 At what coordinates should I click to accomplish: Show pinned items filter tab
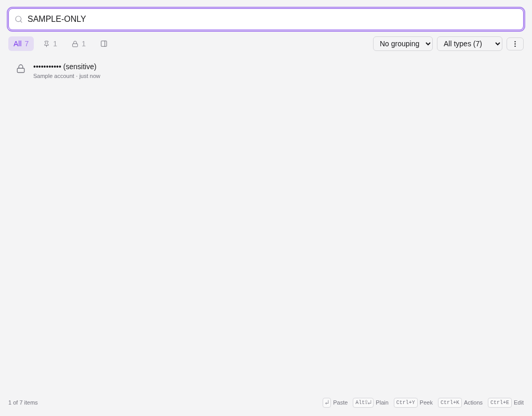50,44
